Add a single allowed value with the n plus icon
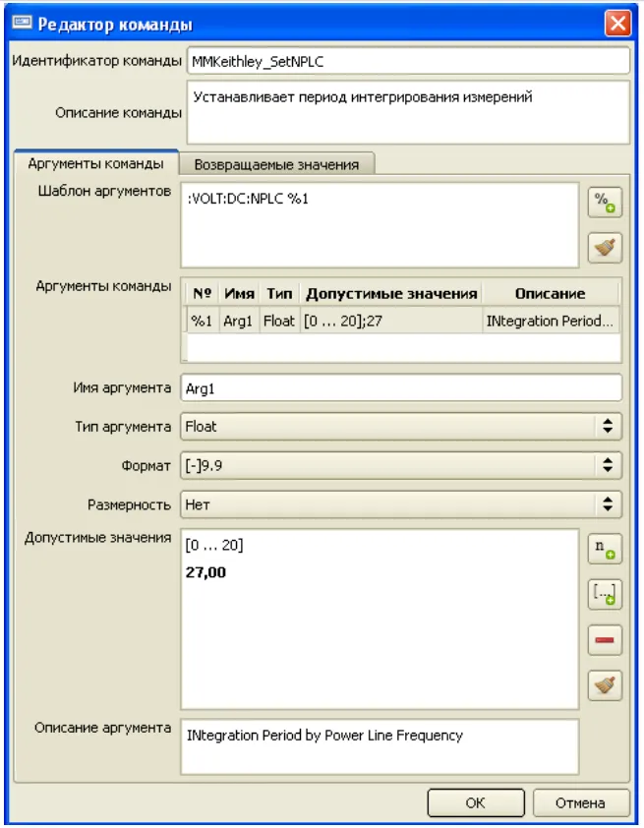The image size is (644, 828). (605, 549)
